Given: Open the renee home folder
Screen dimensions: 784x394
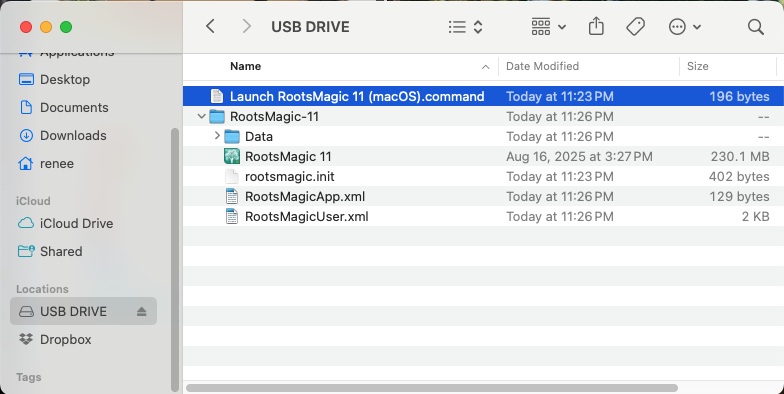Looking at the screenshot, I should pos(56,164).
